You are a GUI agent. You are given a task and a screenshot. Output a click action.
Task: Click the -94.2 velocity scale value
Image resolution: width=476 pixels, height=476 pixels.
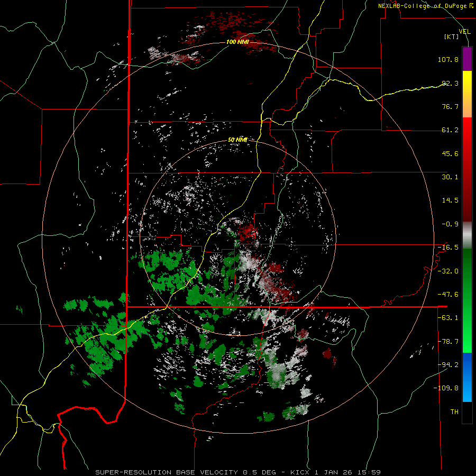click(448, 365)
